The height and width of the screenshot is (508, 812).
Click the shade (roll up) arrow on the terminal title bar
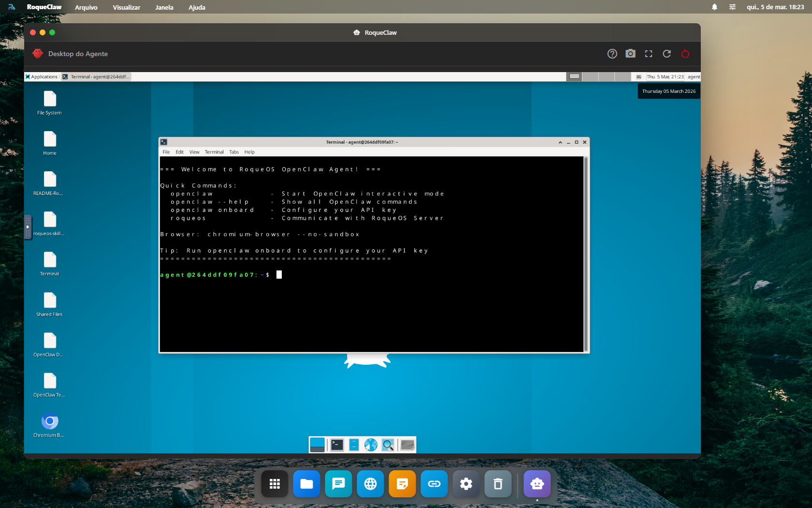[560, 142]
